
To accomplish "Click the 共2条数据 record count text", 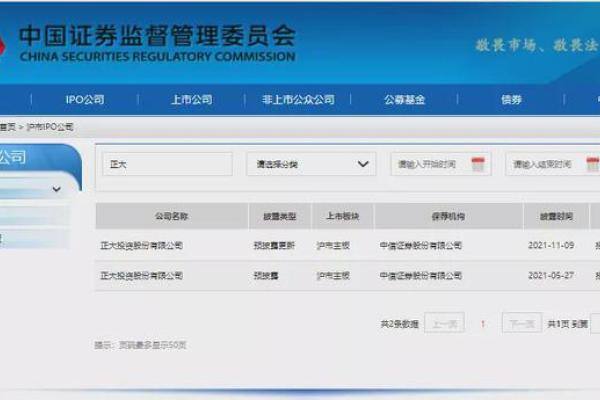I will [399, 324].
